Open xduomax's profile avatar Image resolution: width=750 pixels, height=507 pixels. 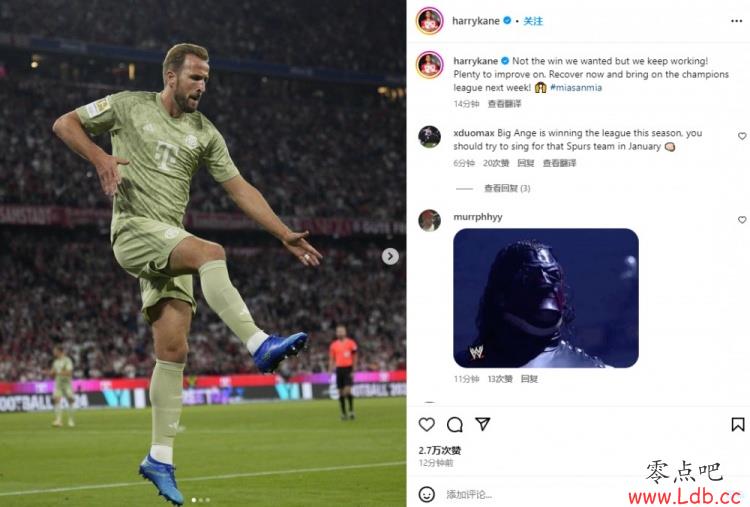430,137
